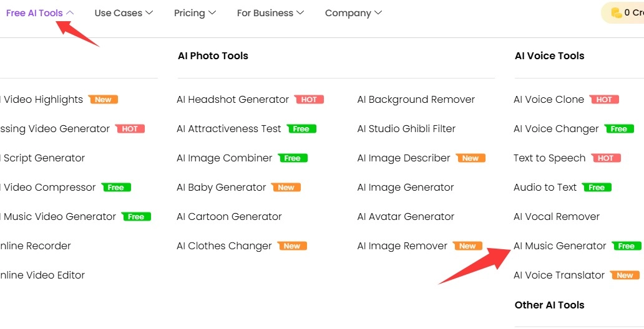
Task: Click the New badge on AI Voice Translator
Action: pos(625,275)
